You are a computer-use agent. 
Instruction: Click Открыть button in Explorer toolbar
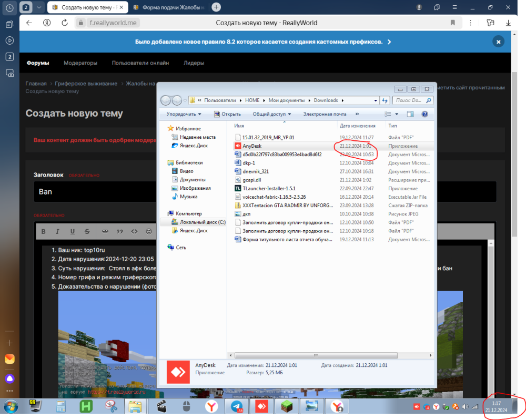click(227, 114)
